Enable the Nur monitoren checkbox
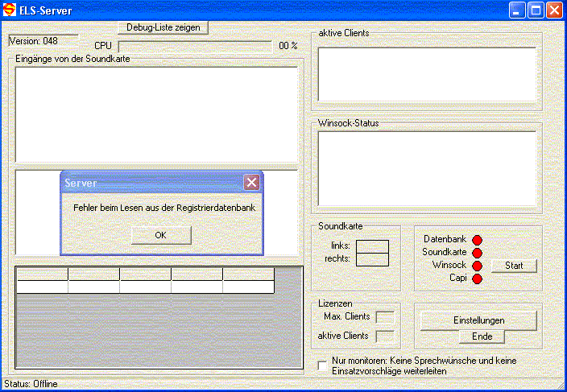Viewport: 567px width, 392px height. tap(323, 366)
